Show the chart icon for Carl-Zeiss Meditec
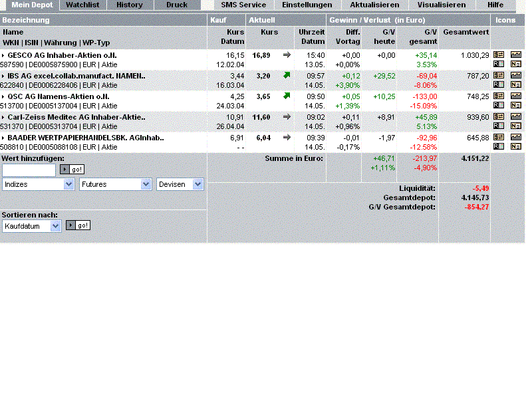The height and width of the screenshot is (399, 532). (x=516, y=117)
